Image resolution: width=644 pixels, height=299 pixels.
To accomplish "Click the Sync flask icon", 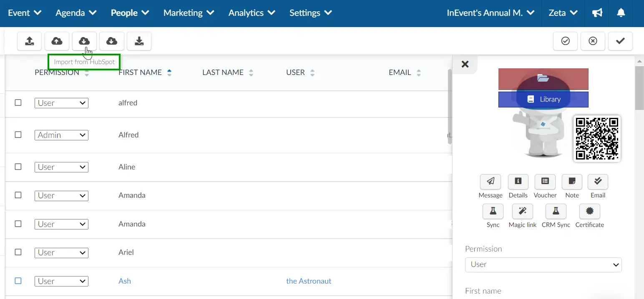I will (493, 212).
